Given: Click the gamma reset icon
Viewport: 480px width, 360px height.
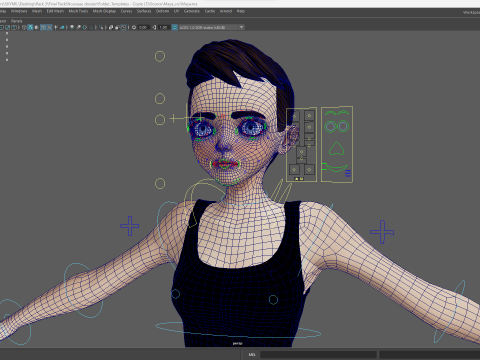Looking at the screenshot, I should 154,27.
